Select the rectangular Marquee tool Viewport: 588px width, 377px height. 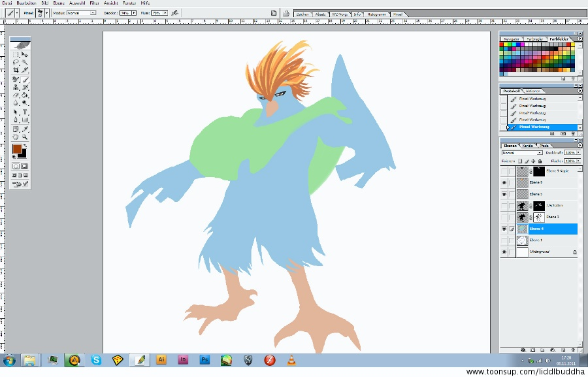16,55
